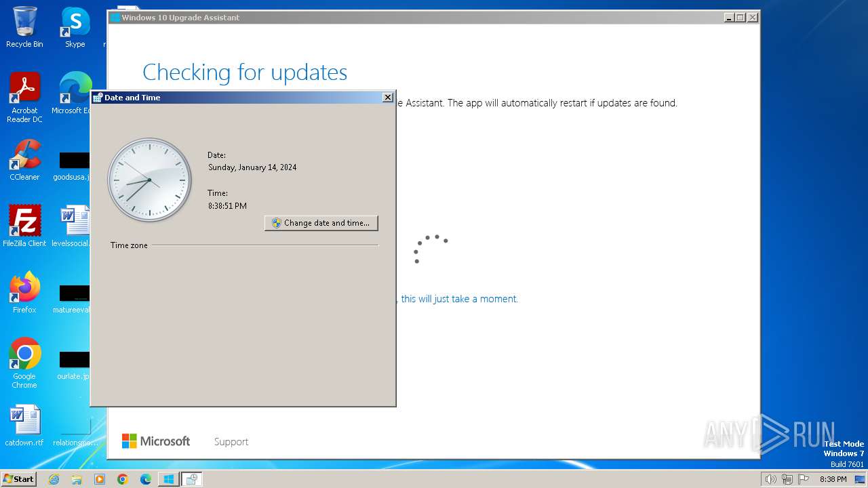Select the ourlate.jpg file on the desktop
This screenshot has height=488, width=868.
point(73,366)
